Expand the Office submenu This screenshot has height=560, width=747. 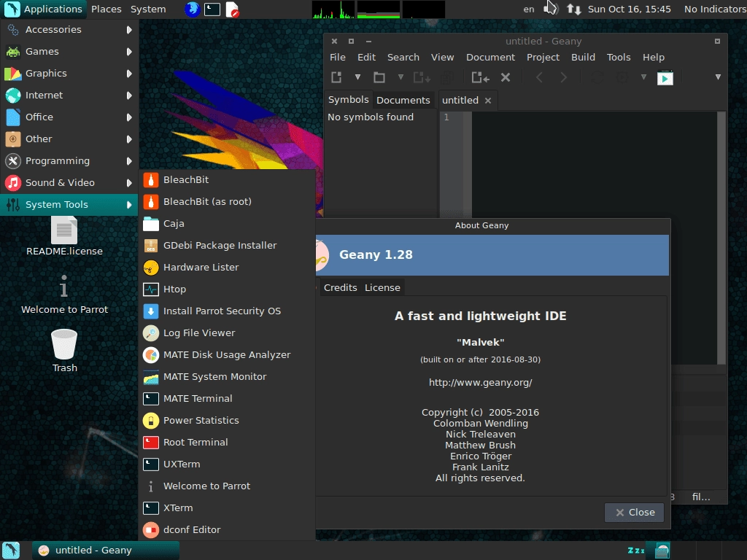(69, 117)
